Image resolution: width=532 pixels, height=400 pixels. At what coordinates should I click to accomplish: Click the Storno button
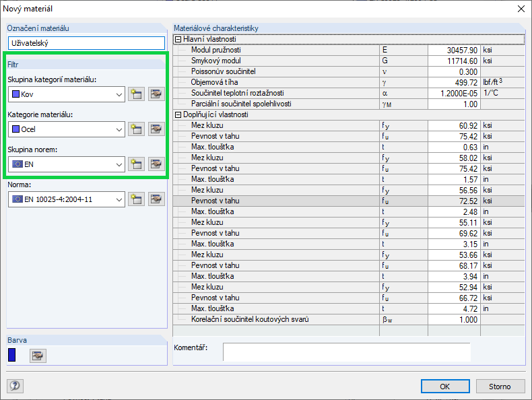[x=500, y=387]
